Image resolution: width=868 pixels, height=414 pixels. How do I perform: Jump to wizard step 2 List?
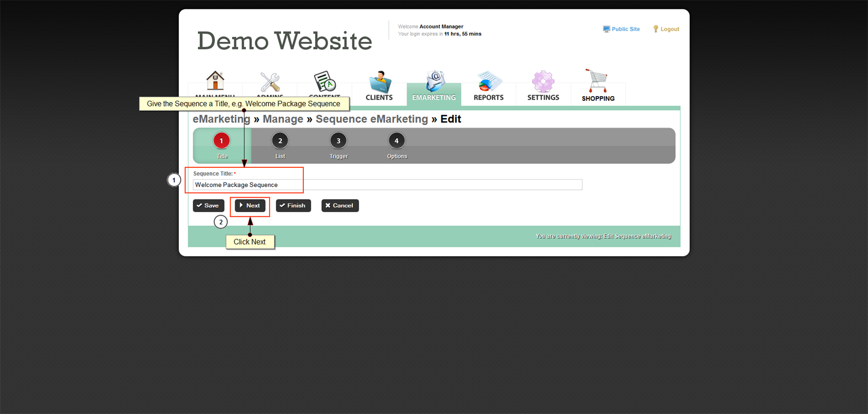280,141
